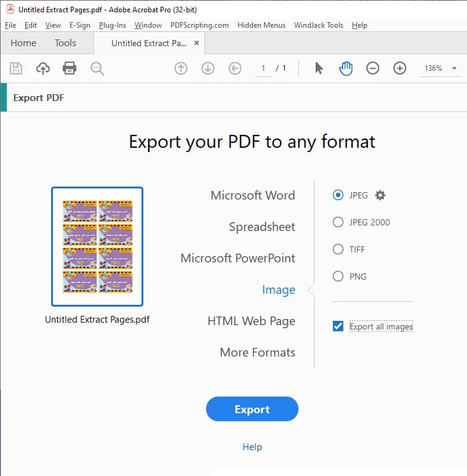Choose Microsoft Word export format
This screenshot has width=467, height=476.
pyautogui.click(x=253, y=195)
